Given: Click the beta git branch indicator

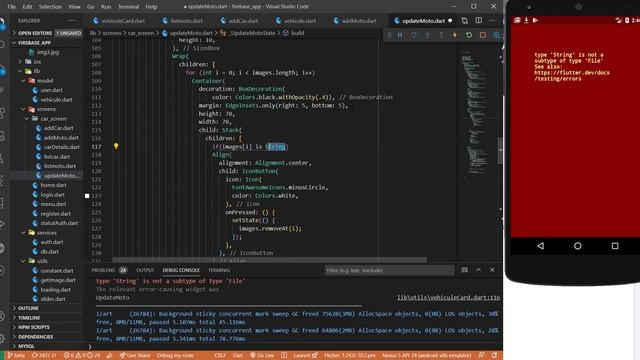Looking at the screenshot, I should (16, 356).
